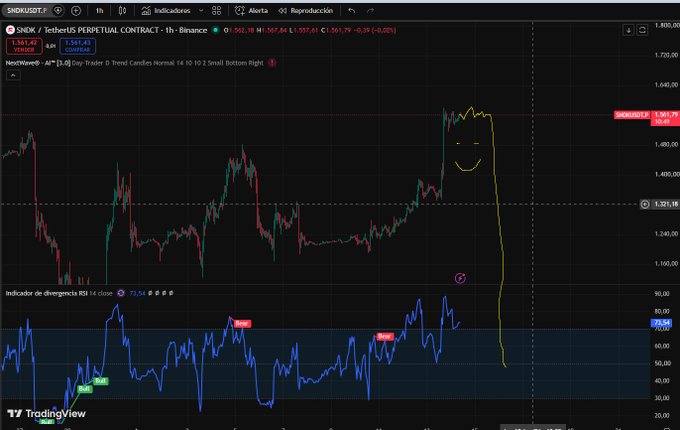Image resolution: width=680 pixels, height=430 pixels.
Task: Click the purple lightning bolt icon on chart
Action: point(460,278)
